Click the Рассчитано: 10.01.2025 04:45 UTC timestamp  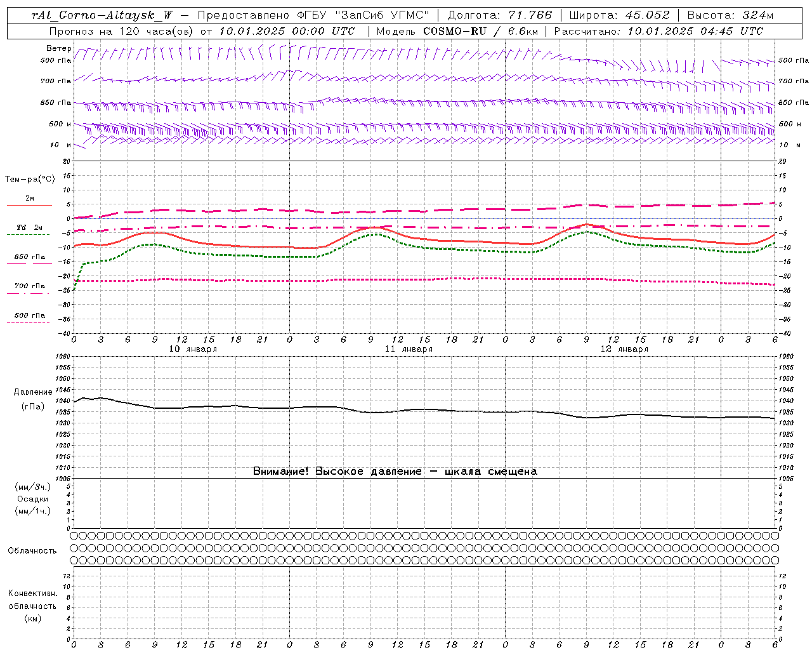point(658,31)
